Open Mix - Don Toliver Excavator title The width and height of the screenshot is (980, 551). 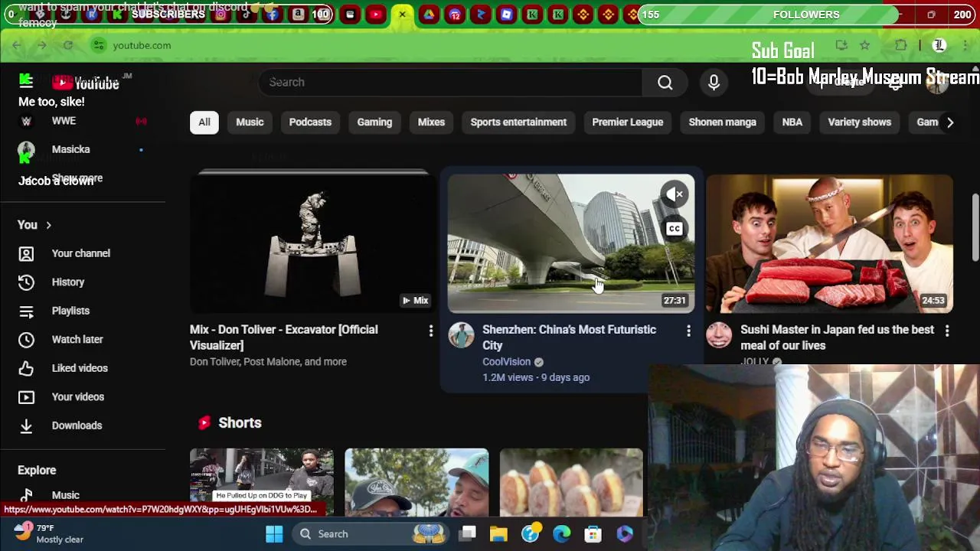pyautogui.click(x=283, y=337)
